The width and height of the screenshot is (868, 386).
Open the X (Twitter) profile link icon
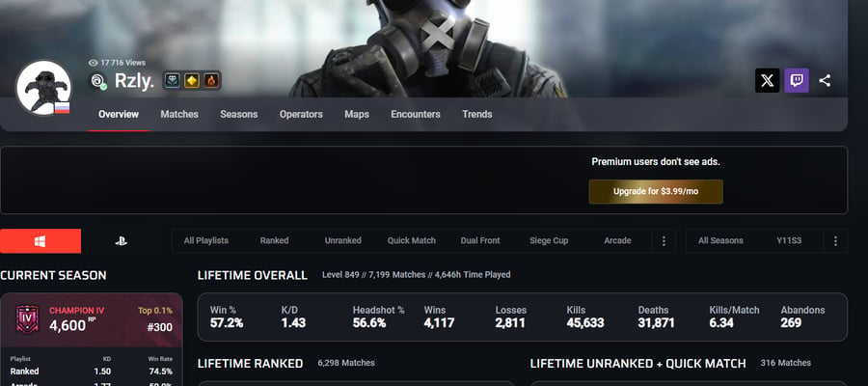pyautogui.click(x=768, y=81)
